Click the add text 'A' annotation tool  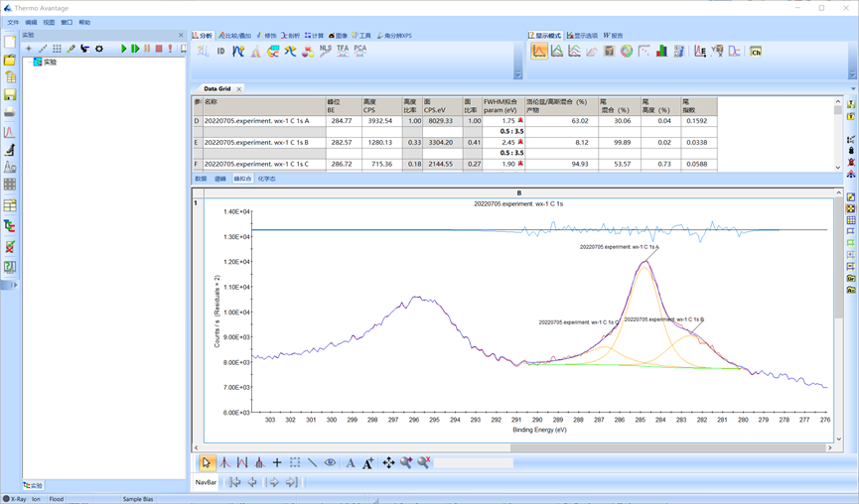pos(351,462)
